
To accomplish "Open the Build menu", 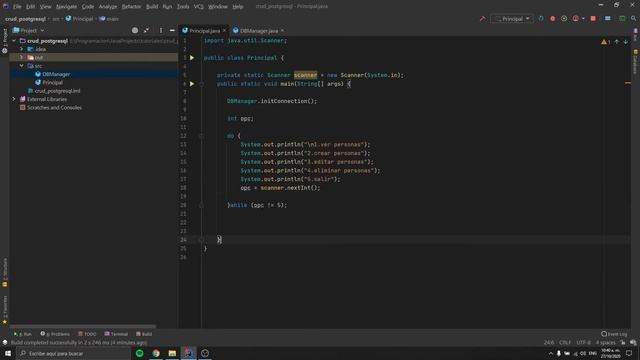I will pyautogui.click(x=152, y=7).
